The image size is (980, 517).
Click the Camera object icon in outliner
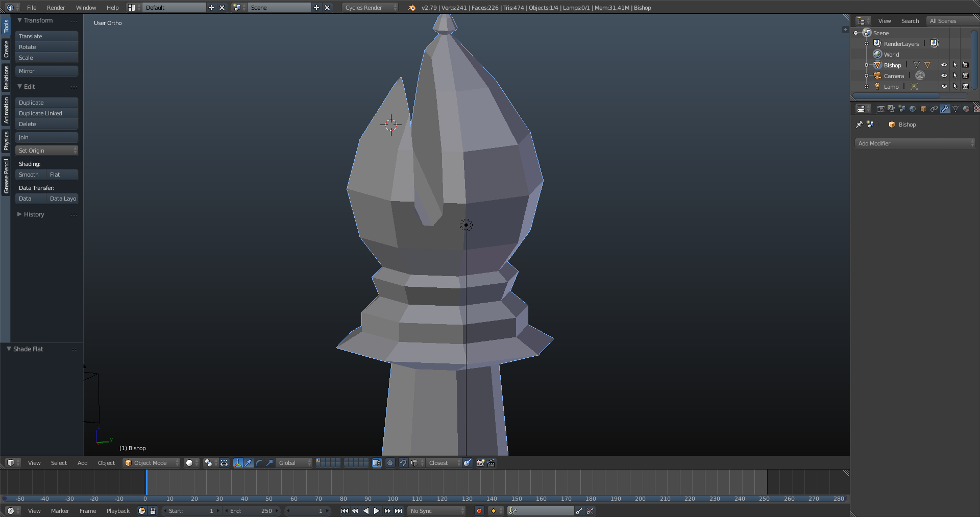[x=878, y=76]
